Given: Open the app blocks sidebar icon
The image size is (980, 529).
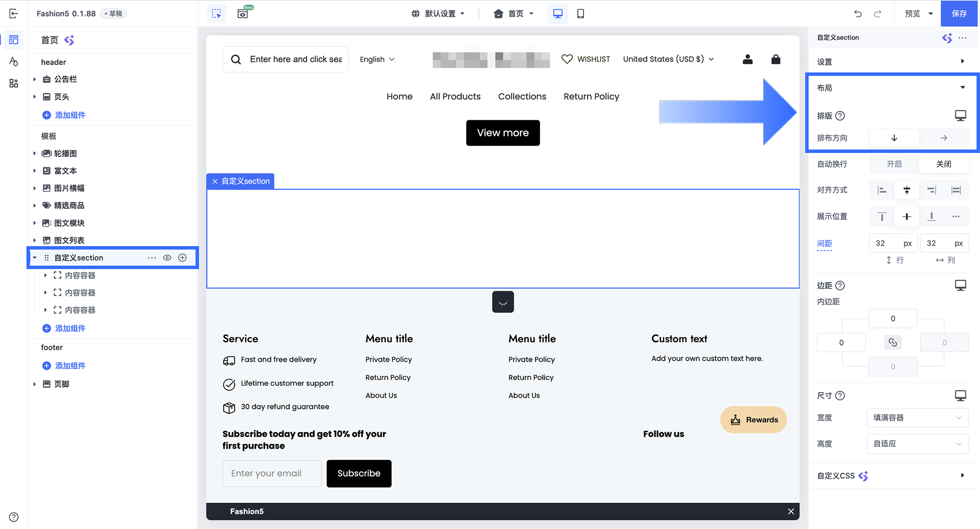Looking at the screenshot, I should pyautogui.click(x=14, y=83).
